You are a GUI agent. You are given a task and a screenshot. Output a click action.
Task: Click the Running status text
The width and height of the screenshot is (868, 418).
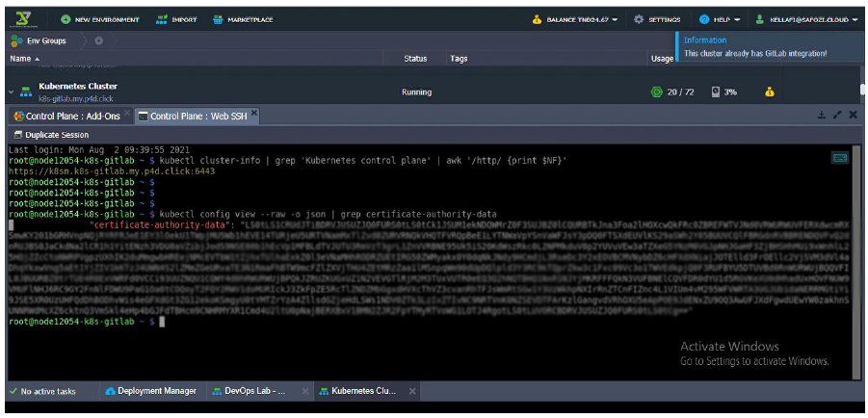pyautogui.click(x=416, y=92)
